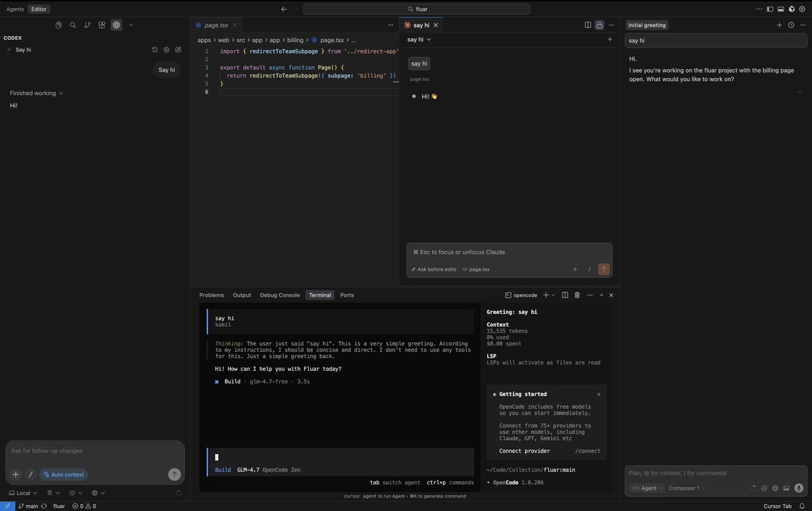Open the new terminal launch profile dropdown
Image resolution: width=812 pixels, height=511 pixels.
[553, 295]
